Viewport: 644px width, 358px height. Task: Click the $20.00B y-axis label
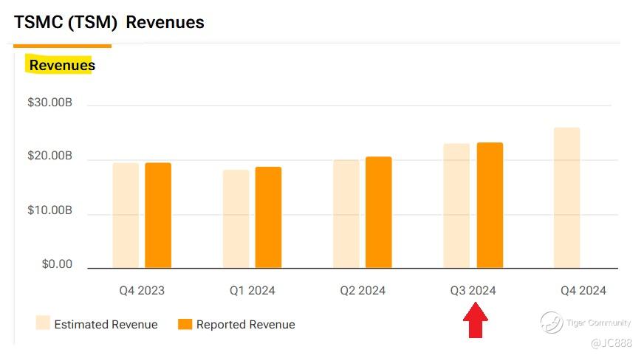(x=49, y=156)
